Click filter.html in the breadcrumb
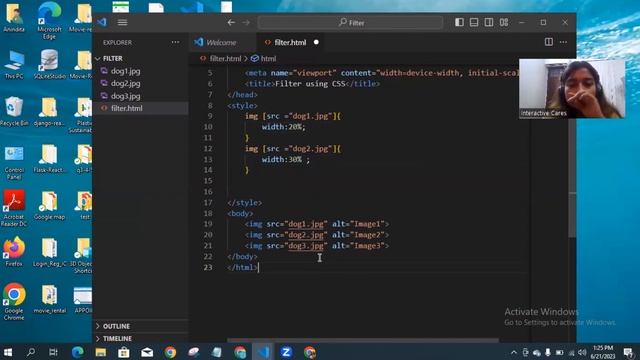 [225, 59]
